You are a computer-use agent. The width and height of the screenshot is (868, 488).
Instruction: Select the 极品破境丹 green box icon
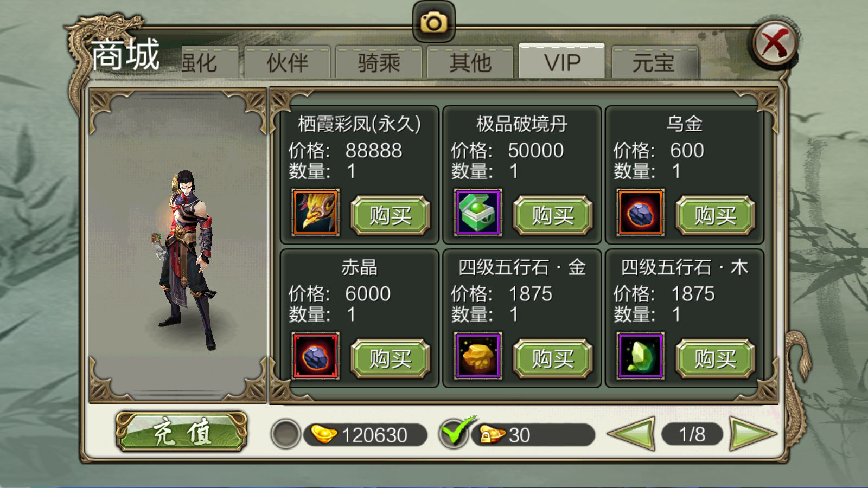[478, 213]
